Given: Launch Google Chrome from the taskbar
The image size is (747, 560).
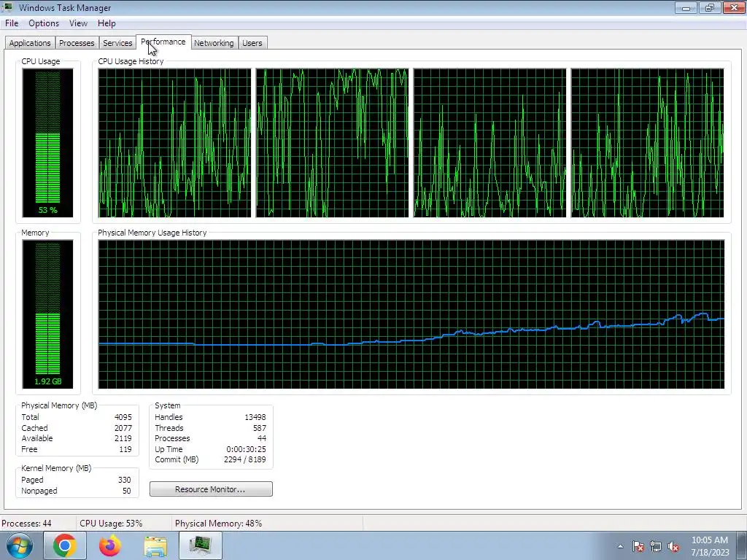Looking at the screenshot, I should [x=65, y=545].
